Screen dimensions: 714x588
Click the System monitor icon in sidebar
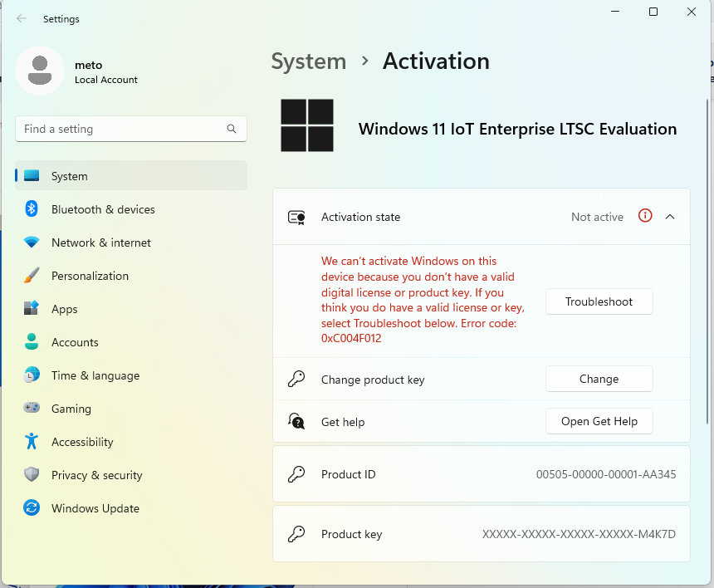coord(32,176)
